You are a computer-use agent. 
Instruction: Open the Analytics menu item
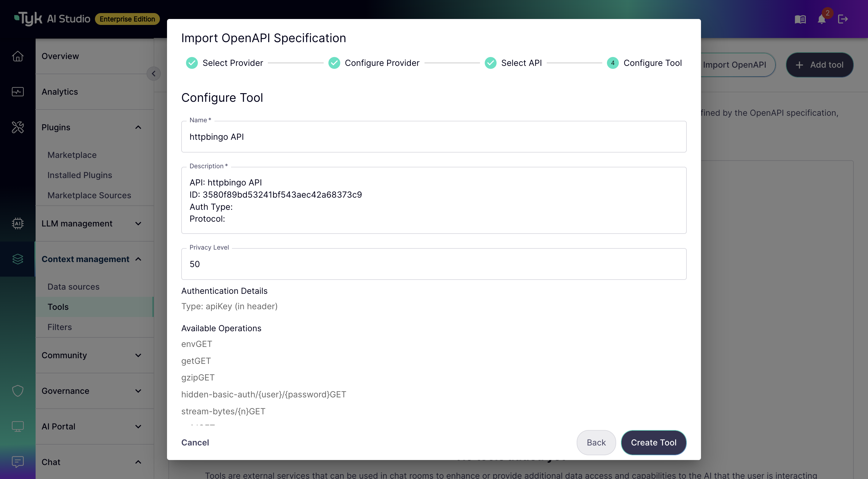click(95, 92)
